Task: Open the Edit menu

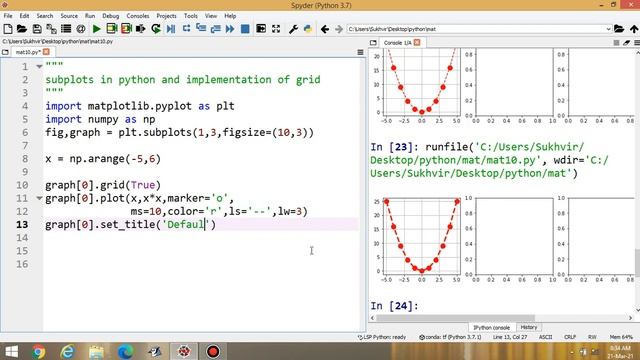Action: coord(24,16)
